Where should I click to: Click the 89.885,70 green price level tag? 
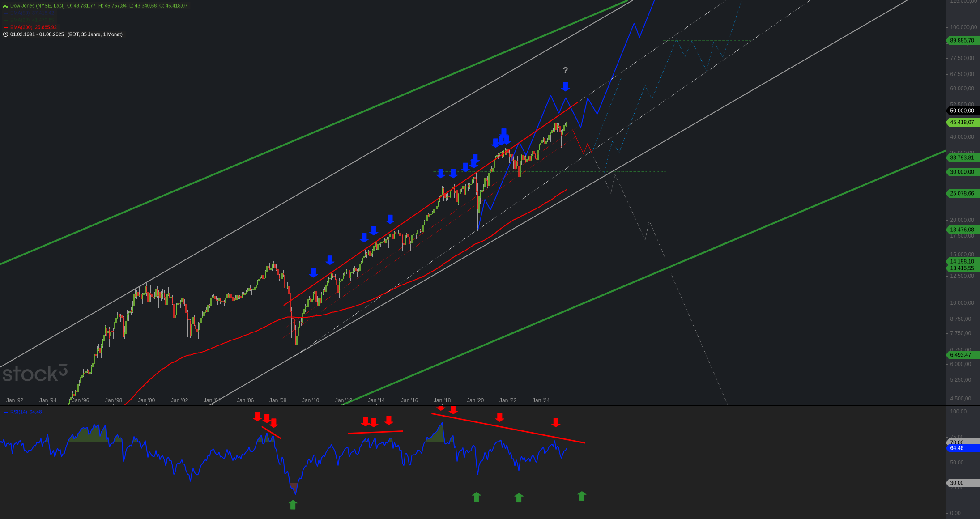coord(963,40)
